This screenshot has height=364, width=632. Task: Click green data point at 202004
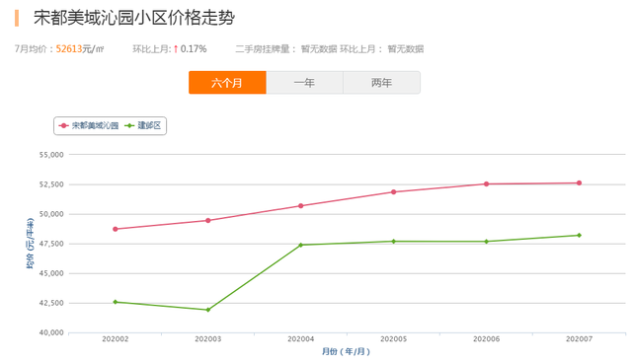pos(300,245)
